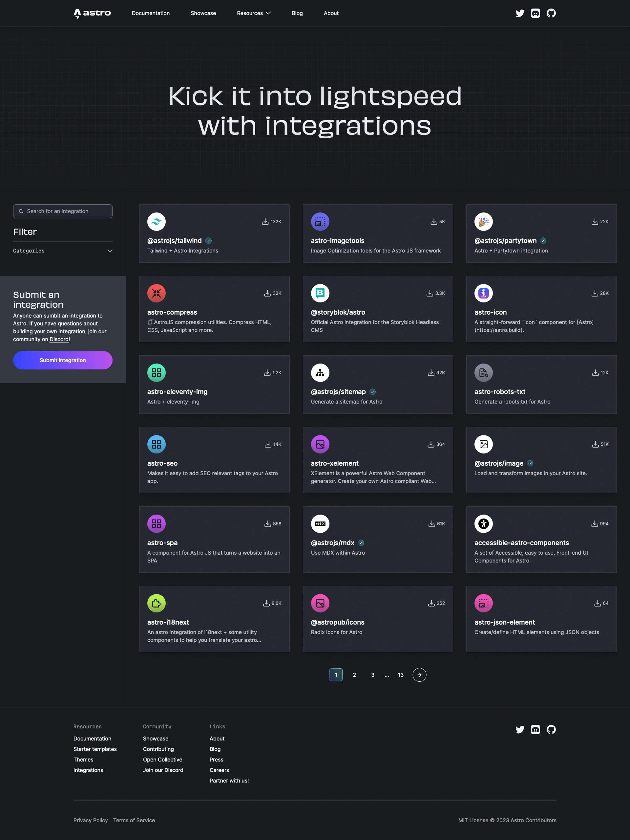The height and width of the screenshot is (840, 630).
Task: Click the @astrojs/tailwind integration logo
Action: point(157,221)
